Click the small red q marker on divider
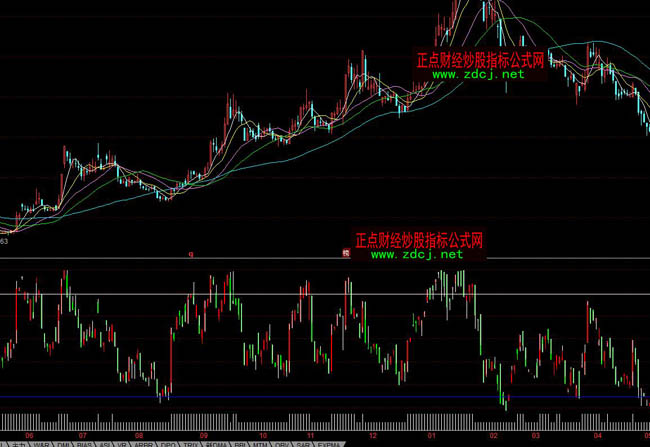Screen dimensions: 650x447 point(190,255)
